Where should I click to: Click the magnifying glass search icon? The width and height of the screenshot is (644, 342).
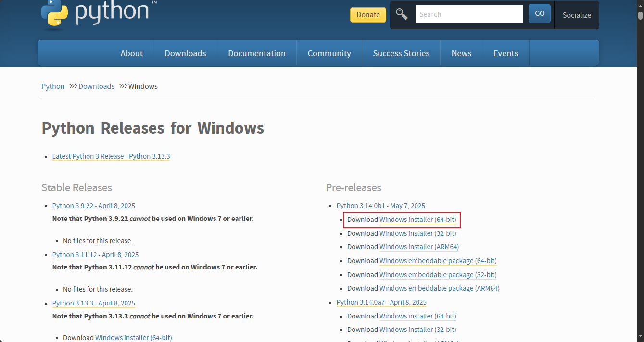click(402, 14)
